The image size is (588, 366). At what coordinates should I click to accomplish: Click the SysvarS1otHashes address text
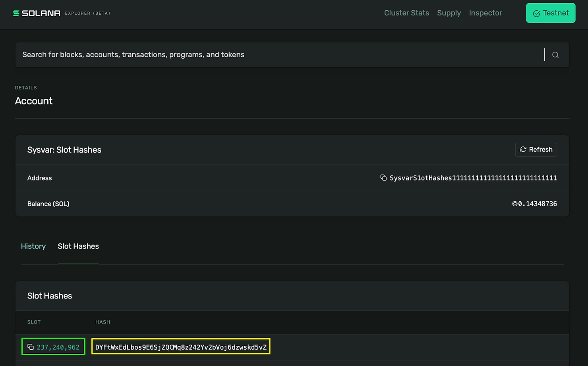pyautogui.click(x=473, y=178)
